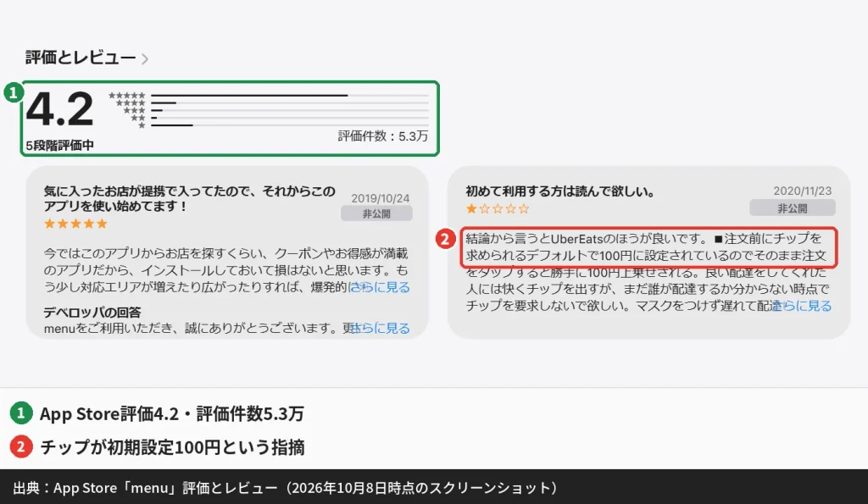Click the 2019/10/24 review date

[x=380, y=198]
